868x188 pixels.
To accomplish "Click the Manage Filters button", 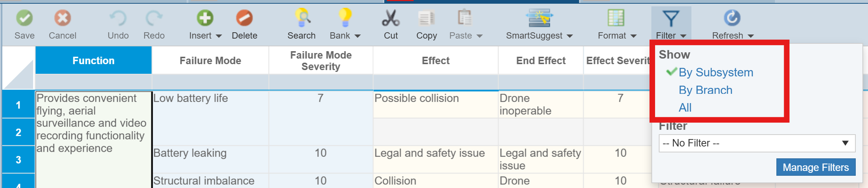I will click(x=815, y=167).
